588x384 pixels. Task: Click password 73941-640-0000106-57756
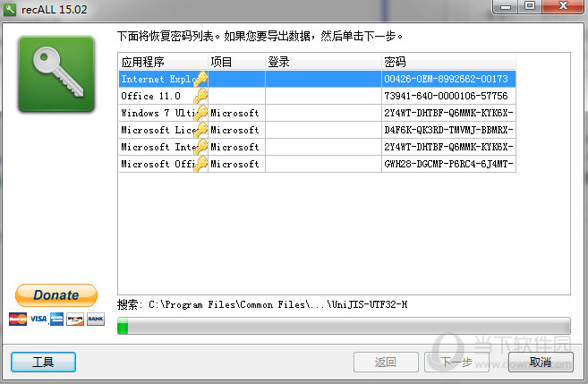pos(446,96)
